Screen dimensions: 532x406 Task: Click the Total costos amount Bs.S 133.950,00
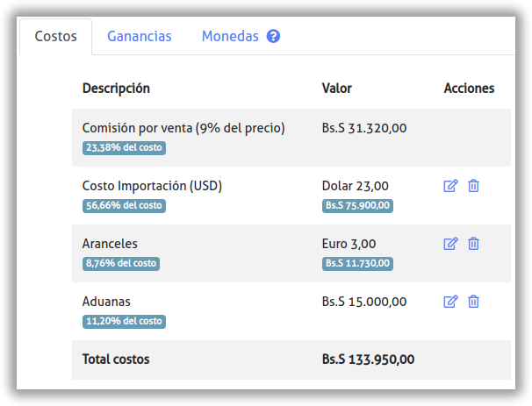click(x=368, y=360)
